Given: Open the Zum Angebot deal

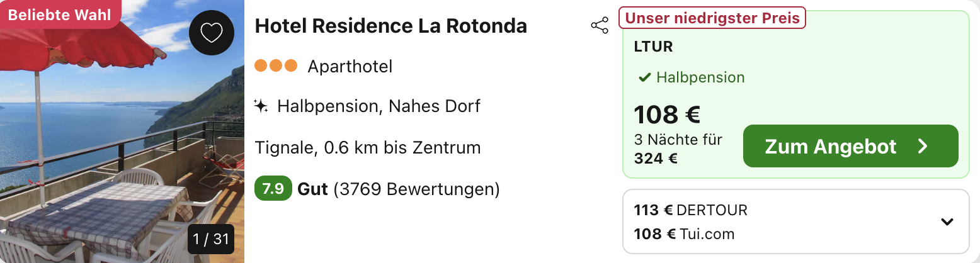Looking at the screenshot, I should (x=851, y=146).
